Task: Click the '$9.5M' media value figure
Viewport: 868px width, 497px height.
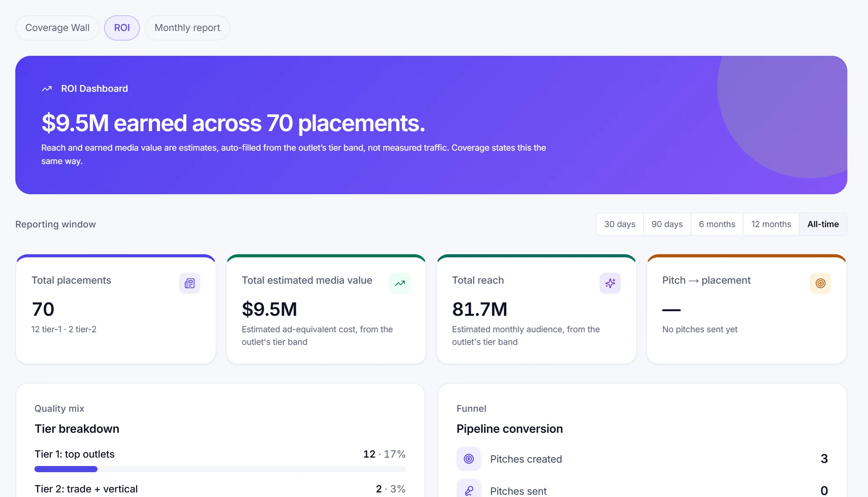Action: coord(270,309)
